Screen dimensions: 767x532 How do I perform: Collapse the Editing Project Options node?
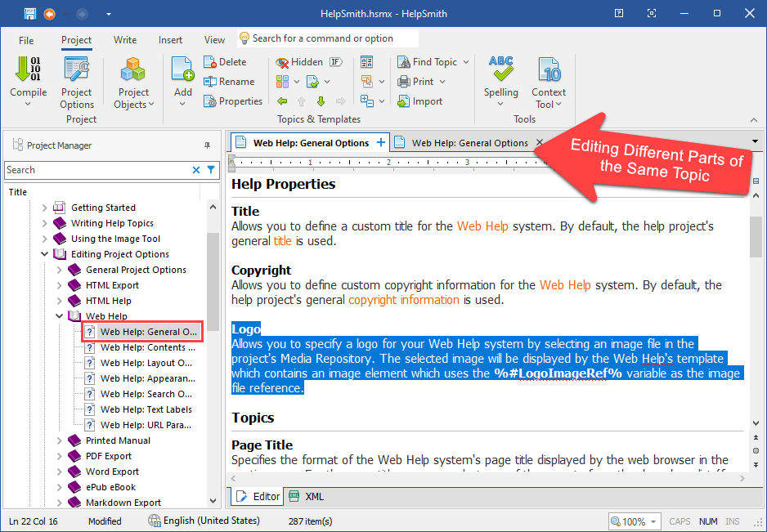44,254
